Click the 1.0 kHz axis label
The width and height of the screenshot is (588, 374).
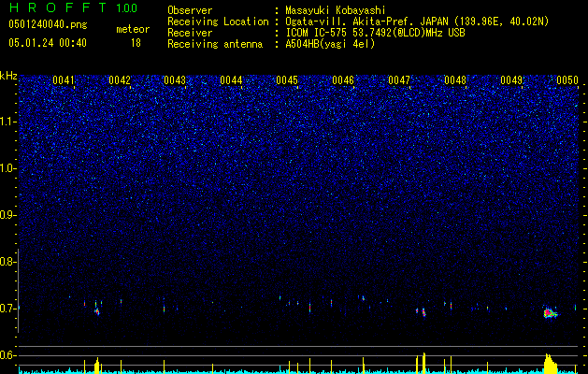[x=8, y=168]
